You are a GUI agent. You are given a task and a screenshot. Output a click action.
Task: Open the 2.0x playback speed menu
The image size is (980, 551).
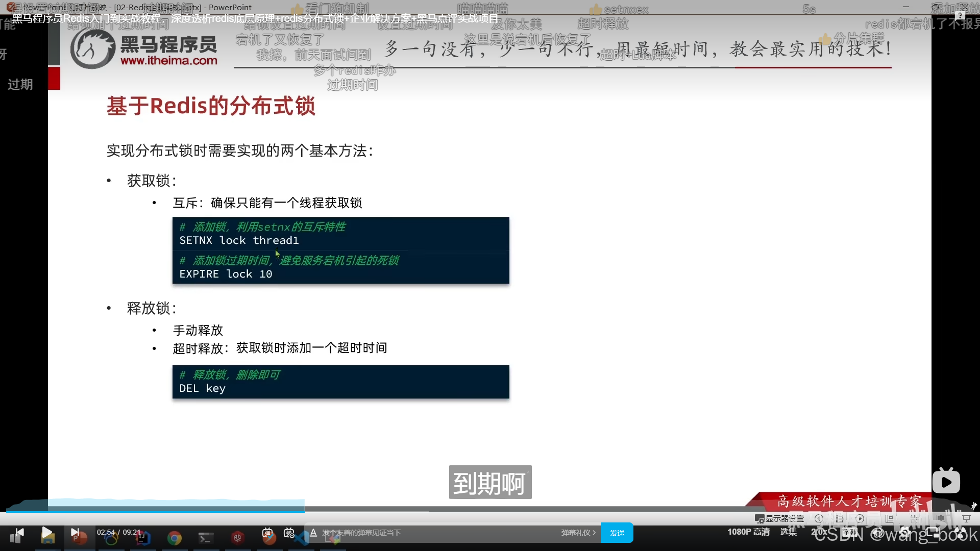819,532
